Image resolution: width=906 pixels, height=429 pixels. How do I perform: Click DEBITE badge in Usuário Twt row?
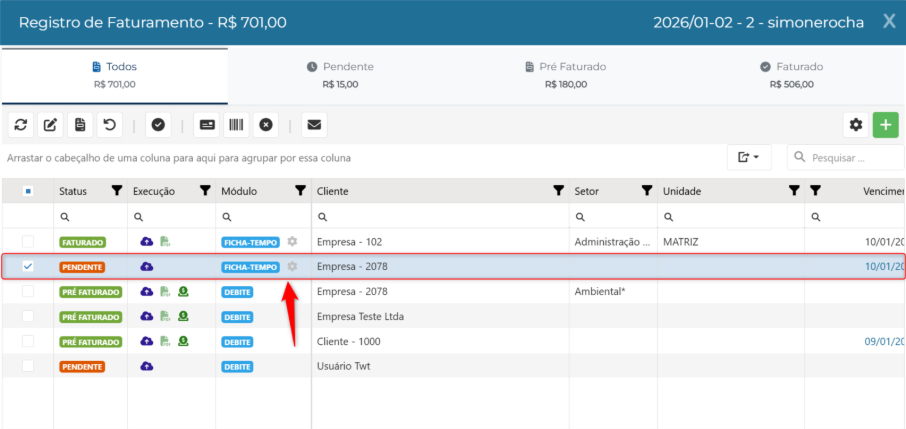(x=237, y=367)
